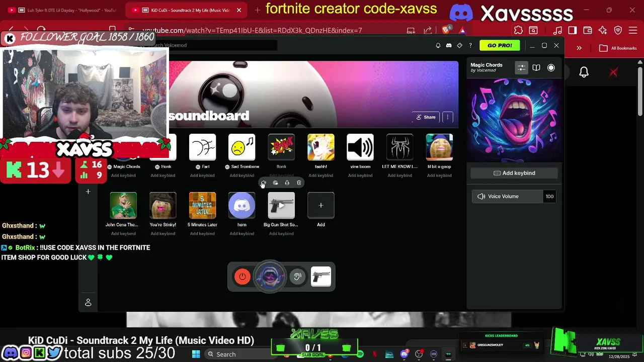Image resolution: width=644 pixels, height=362 pixels.
Task: Play the LET ME KNOW spider sound
Action: pyautogui.click(x=399, y=147)
